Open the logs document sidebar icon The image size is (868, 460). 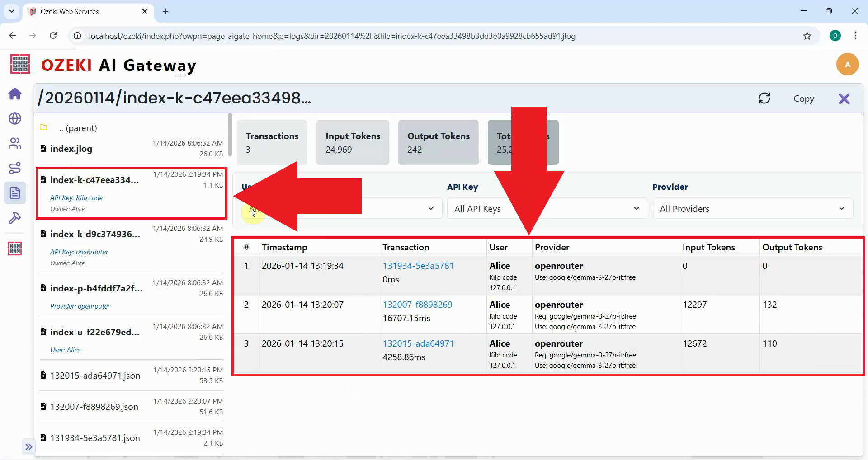click(15, 193)
